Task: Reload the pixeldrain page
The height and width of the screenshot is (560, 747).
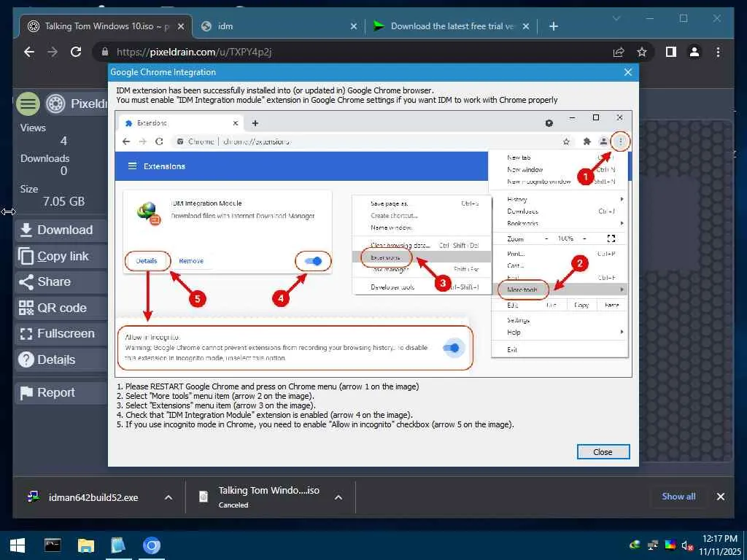Action: click(x=76, y=52)
